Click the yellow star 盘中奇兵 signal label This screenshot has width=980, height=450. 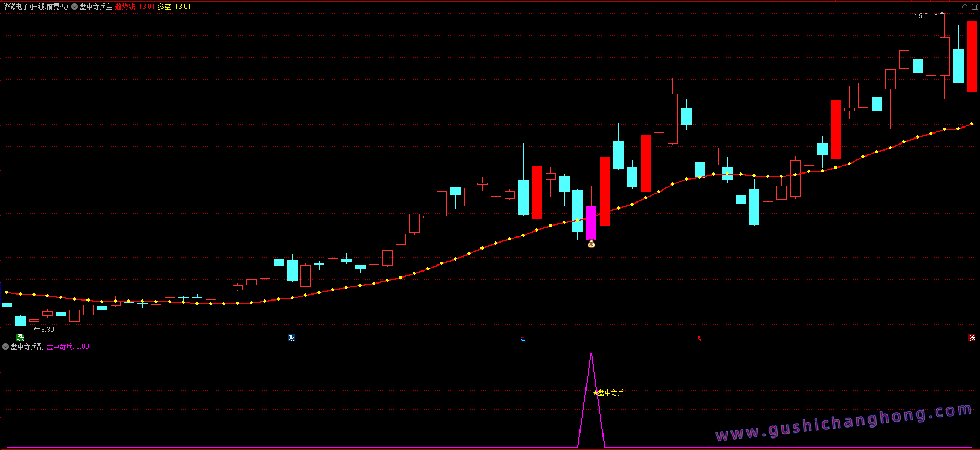click(x=608, y=393)
